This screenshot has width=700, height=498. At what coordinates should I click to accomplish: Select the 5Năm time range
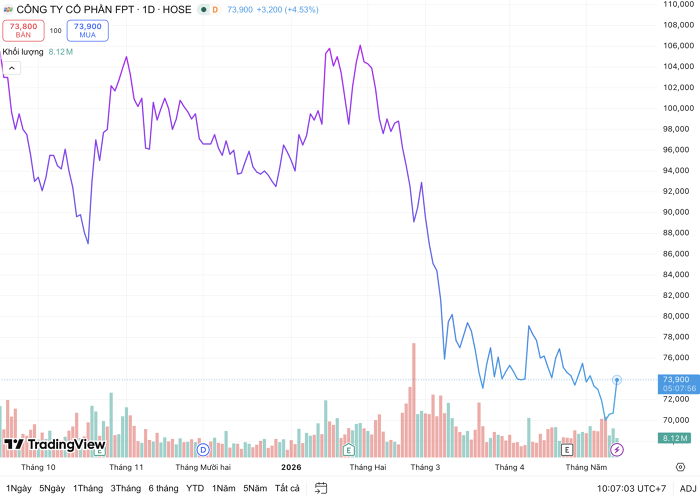pyautogui.click(x=255, y=488)
